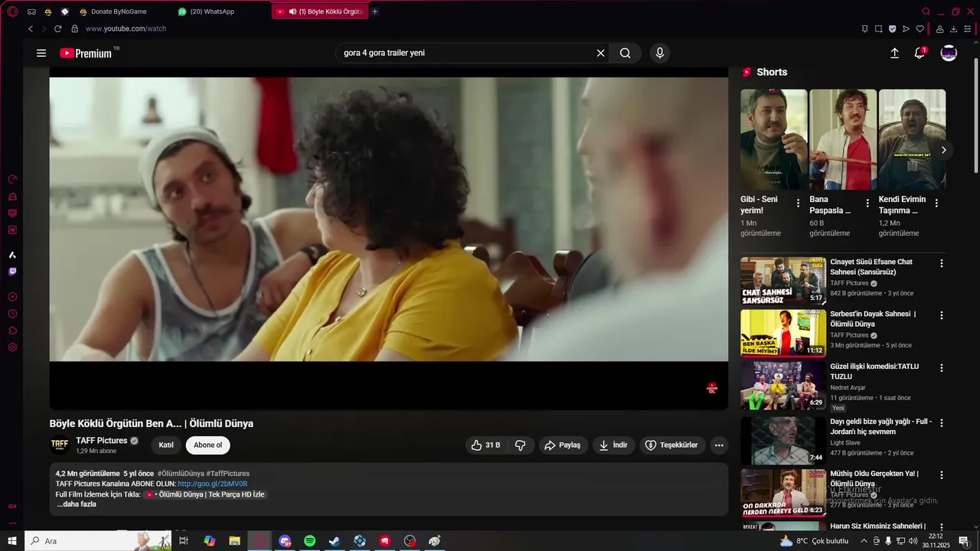
Task: Open Spotify from the taskbar
Action: click(310, 541)
